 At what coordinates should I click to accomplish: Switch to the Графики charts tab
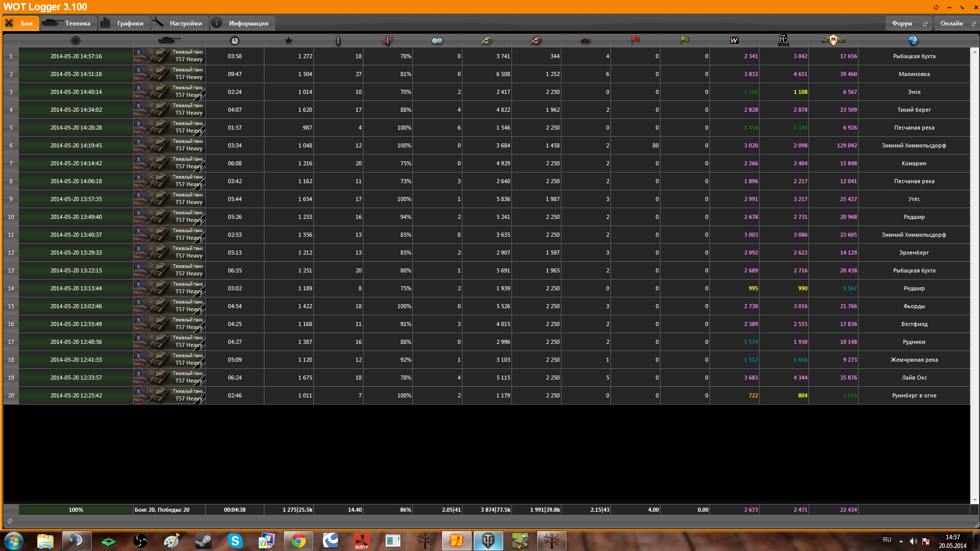click(124, 23)
